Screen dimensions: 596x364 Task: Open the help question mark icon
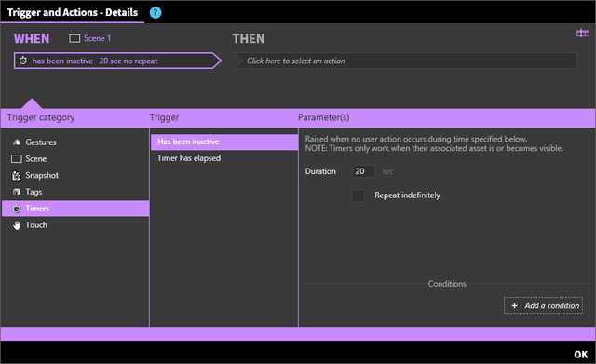pyautogui.click(x=156, y=12)
